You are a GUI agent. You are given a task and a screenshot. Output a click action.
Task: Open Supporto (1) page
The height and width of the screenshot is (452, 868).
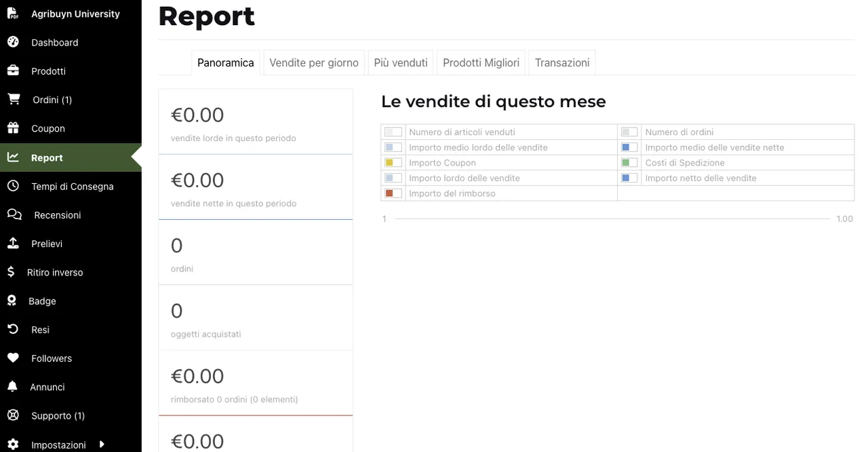tap(58, 416)
